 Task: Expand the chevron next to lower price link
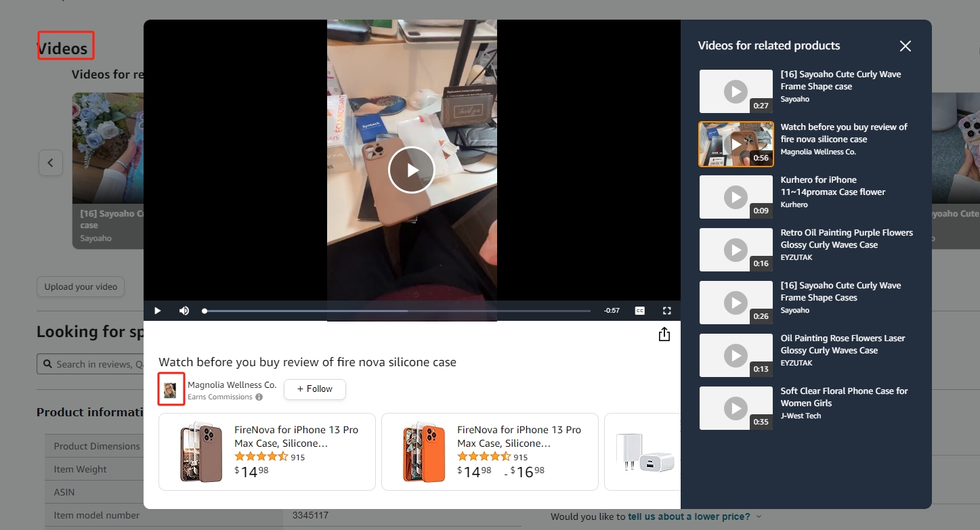pyautogui.click(x=759, y=516)
